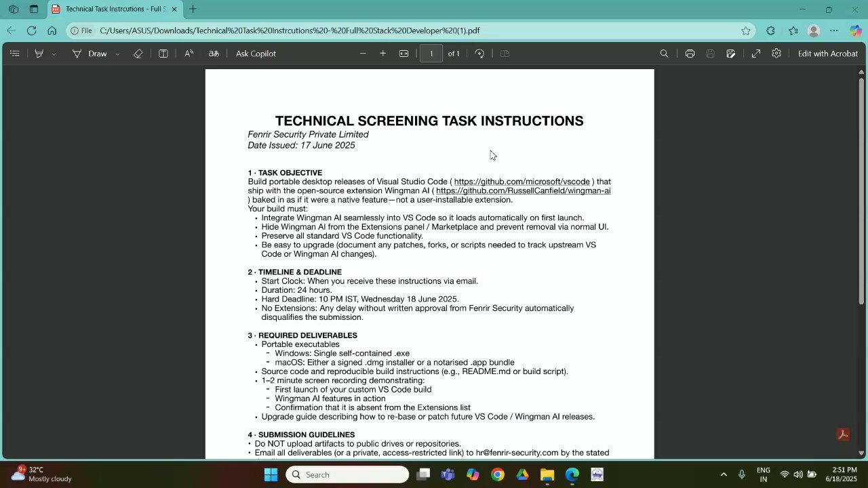Go to browser home page
This screenshot has height=488, width=868.
point(52,30)
